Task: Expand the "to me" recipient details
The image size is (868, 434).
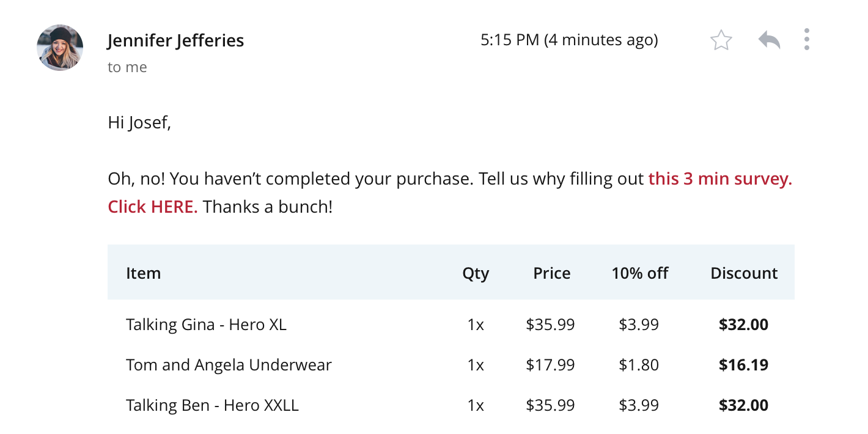Action: [x=127, y=67]
